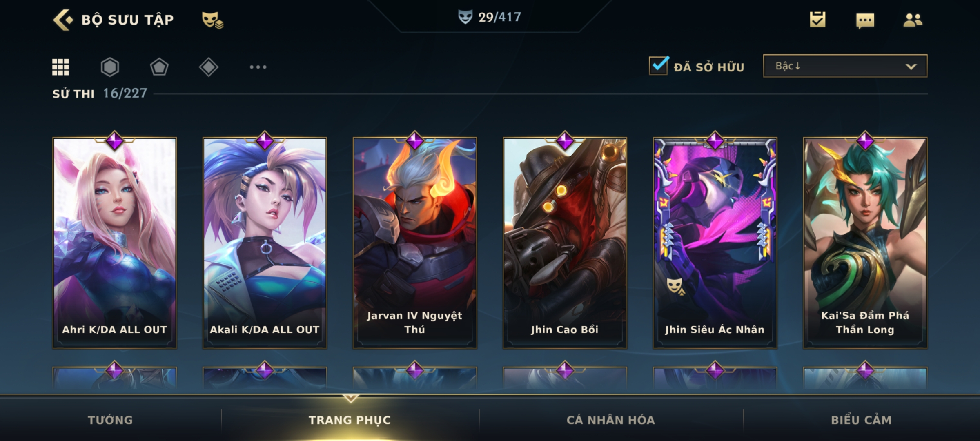Open the chat speech bubble icon

pos(865,20)
